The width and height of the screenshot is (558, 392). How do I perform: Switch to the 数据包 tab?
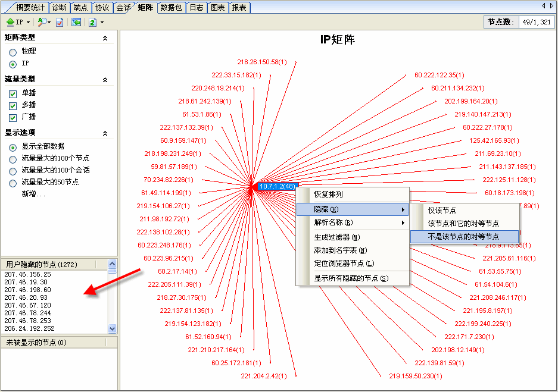click(x=171, y=8)
